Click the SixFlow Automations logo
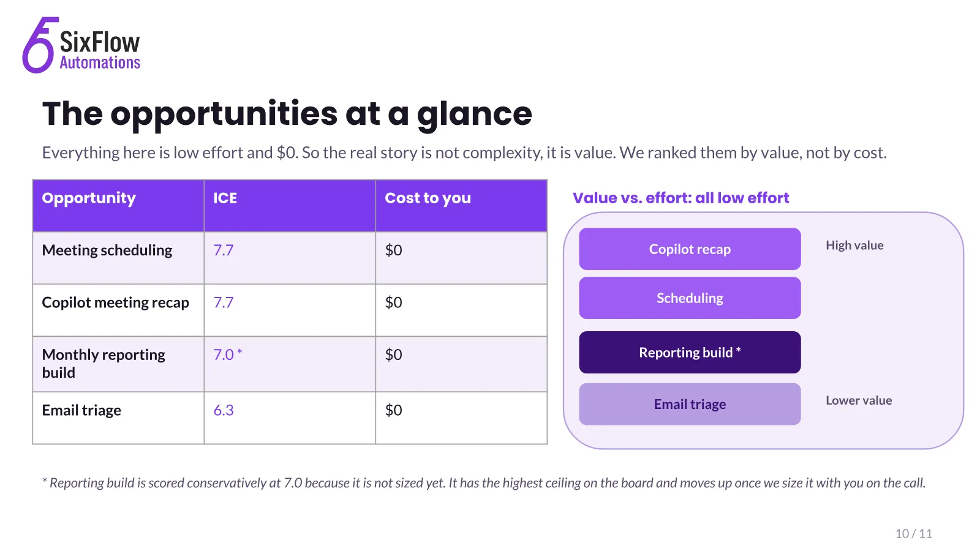980x551 pixels. pyautogui.click(x=81, y=45)
